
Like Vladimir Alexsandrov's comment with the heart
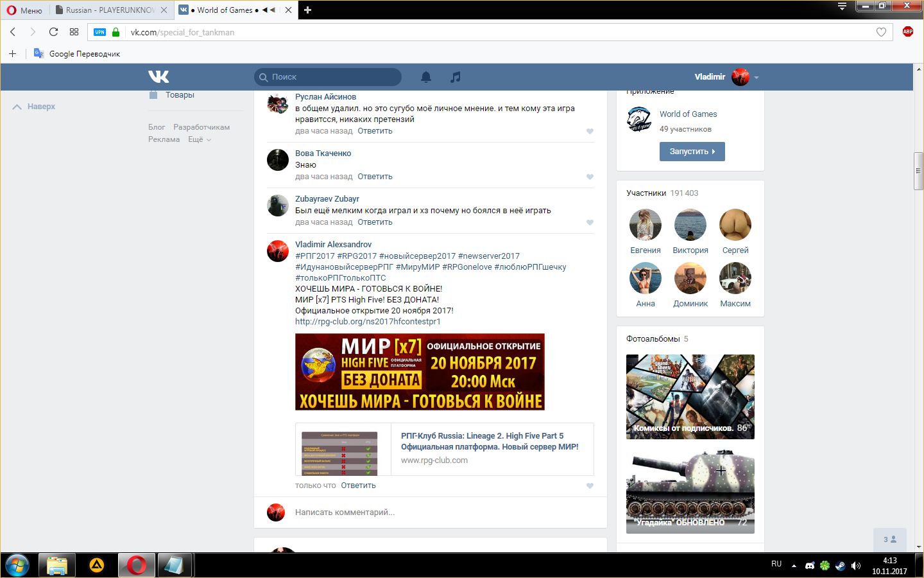[590, 486]
